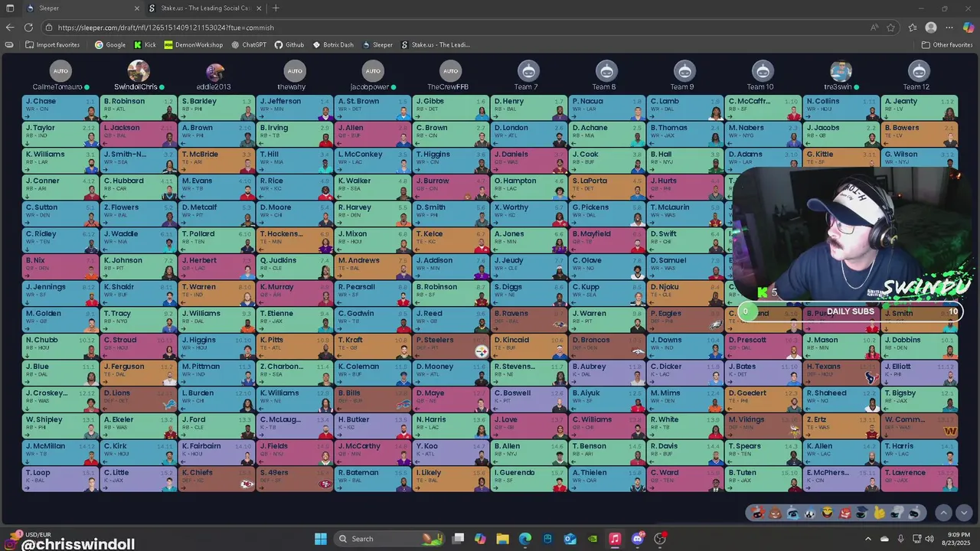
Task: Click the taskbar Search box
Action: click(x=390, y=539)
